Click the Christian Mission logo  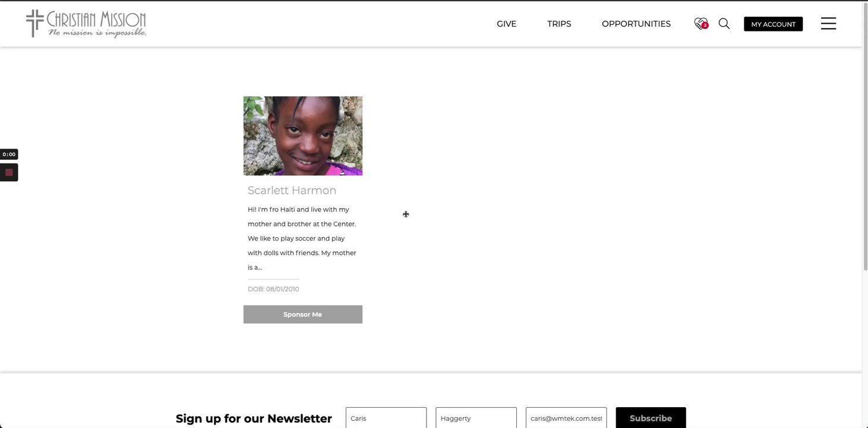(x=86, y=24)
